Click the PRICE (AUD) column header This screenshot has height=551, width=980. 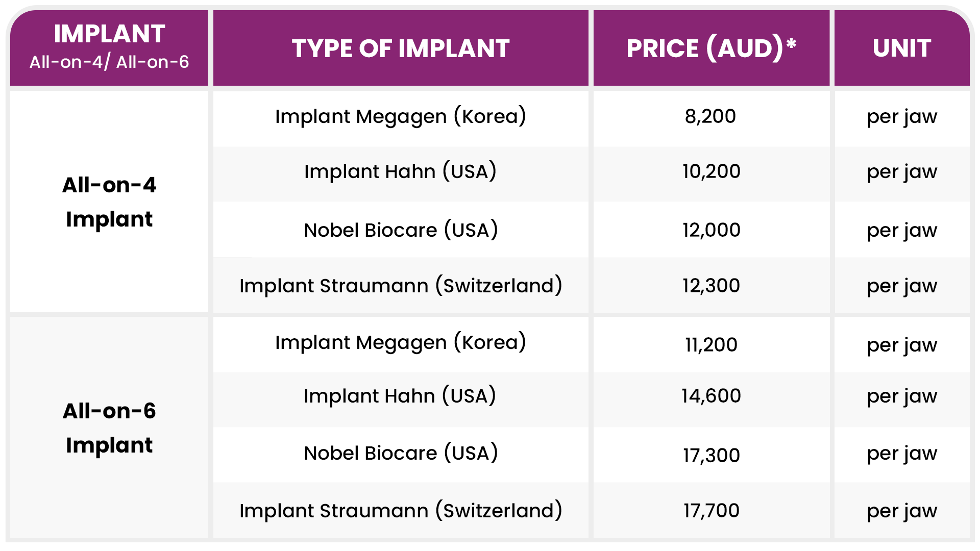pyautogui.click(x=704, y=48)
